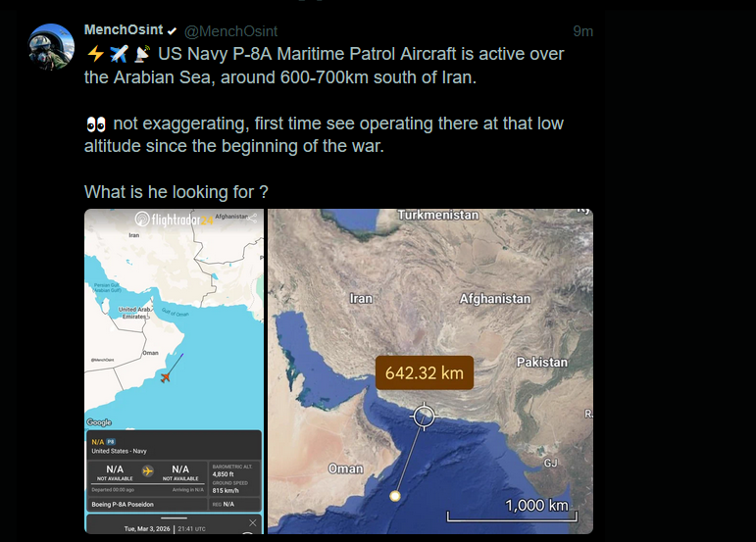Image resolution: width=756 pixels, height=542 pixels.
Task: Tap the share icon on the flight map
Action: (253, 219)
